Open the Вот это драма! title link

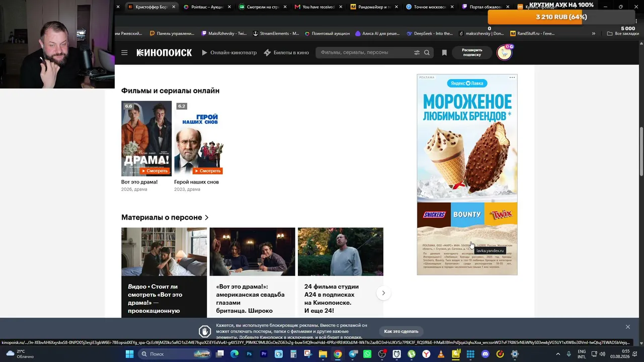(139, 182)
